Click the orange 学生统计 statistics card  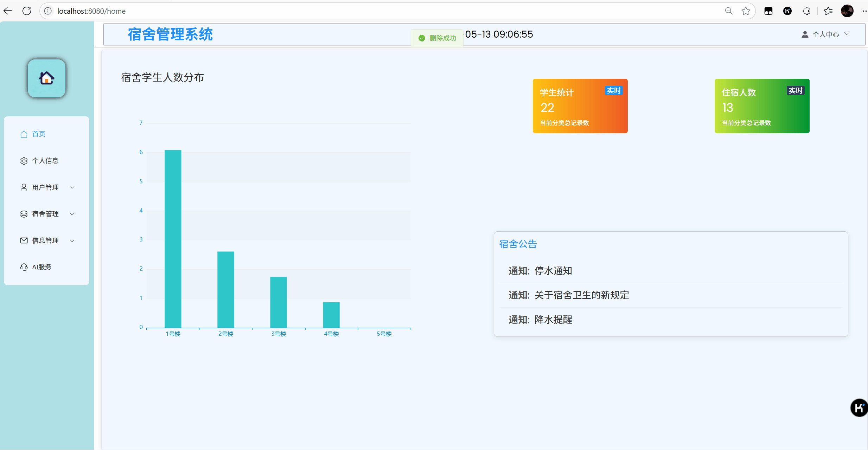click(580, 106)
